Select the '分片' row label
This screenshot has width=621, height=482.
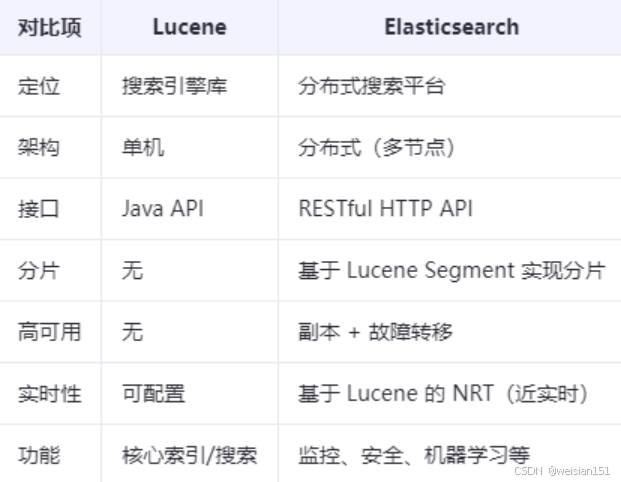39,271
